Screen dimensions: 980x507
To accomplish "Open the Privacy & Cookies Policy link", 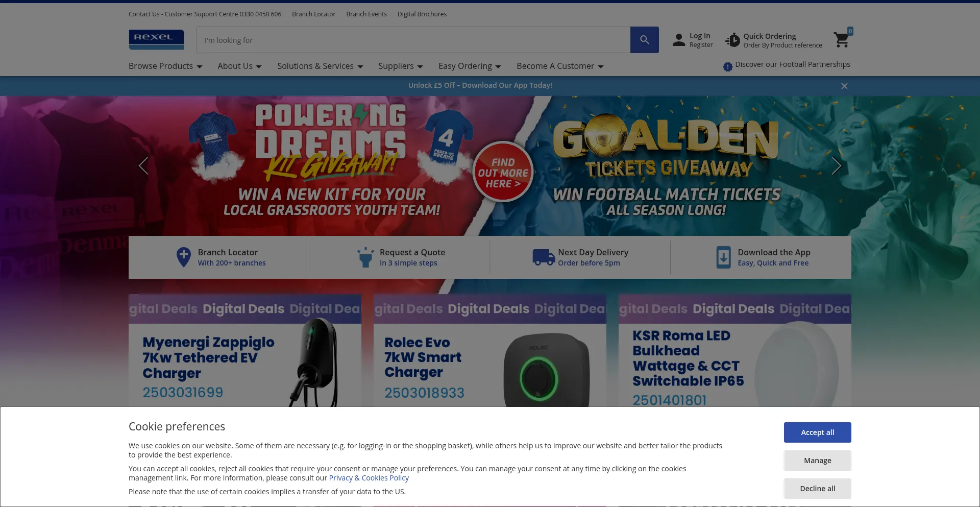I will (x=369, y=478).
